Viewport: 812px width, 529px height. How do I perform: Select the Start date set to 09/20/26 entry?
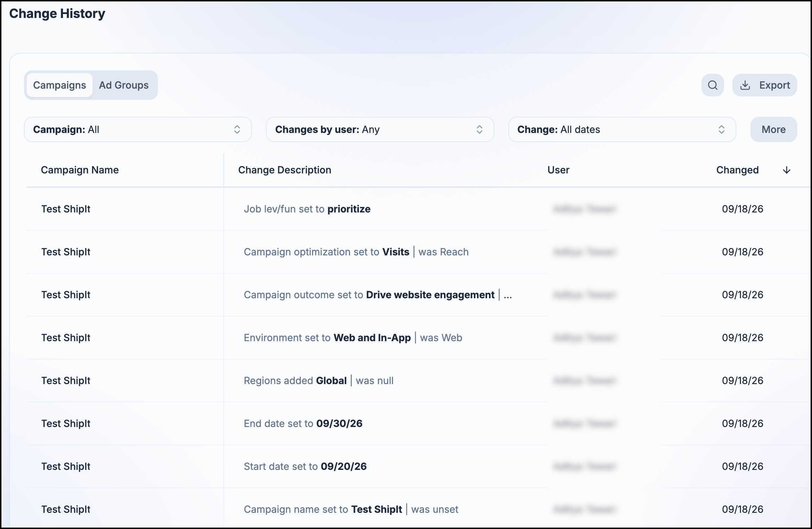pyautogui.click(x=305, y=466)
